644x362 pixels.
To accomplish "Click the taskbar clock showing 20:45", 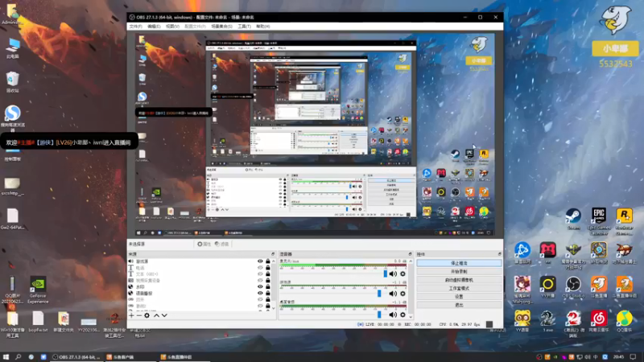I will click(x=618, y=357).
